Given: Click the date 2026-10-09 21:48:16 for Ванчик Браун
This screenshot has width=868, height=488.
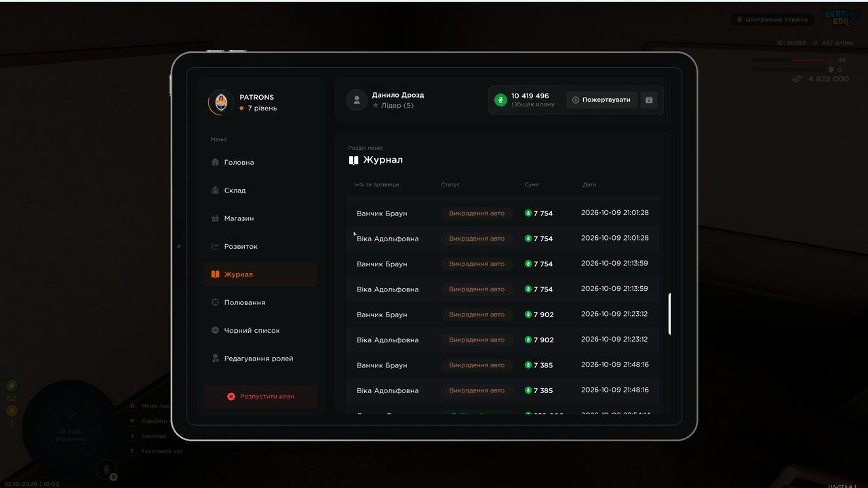Looking at the screenshot, I should click(615, 365).
